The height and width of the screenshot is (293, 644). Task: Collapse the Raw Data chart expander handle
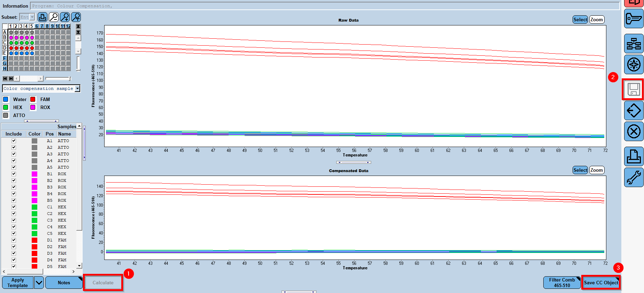coord(353,162)
